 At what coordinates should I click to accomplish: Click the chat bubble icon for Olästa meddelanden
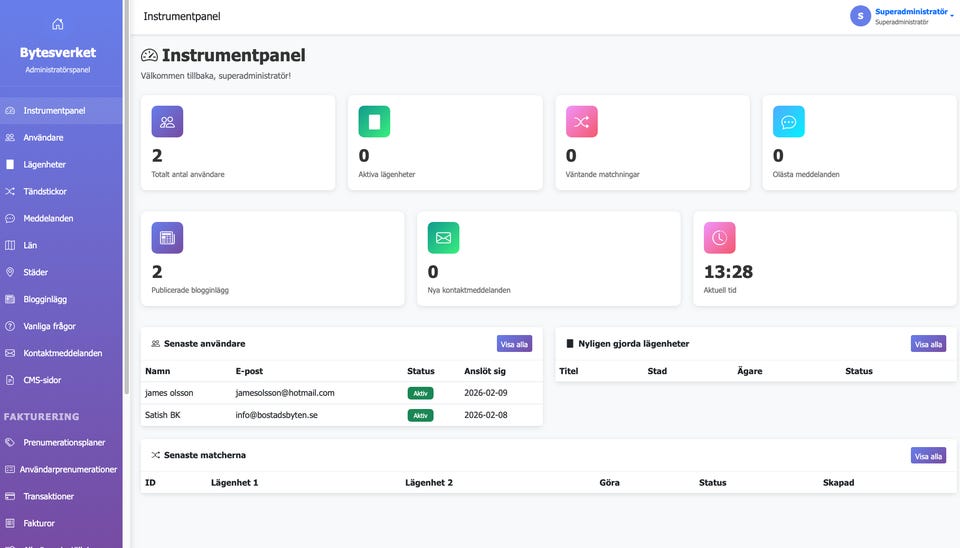click(x=788, y=122)
